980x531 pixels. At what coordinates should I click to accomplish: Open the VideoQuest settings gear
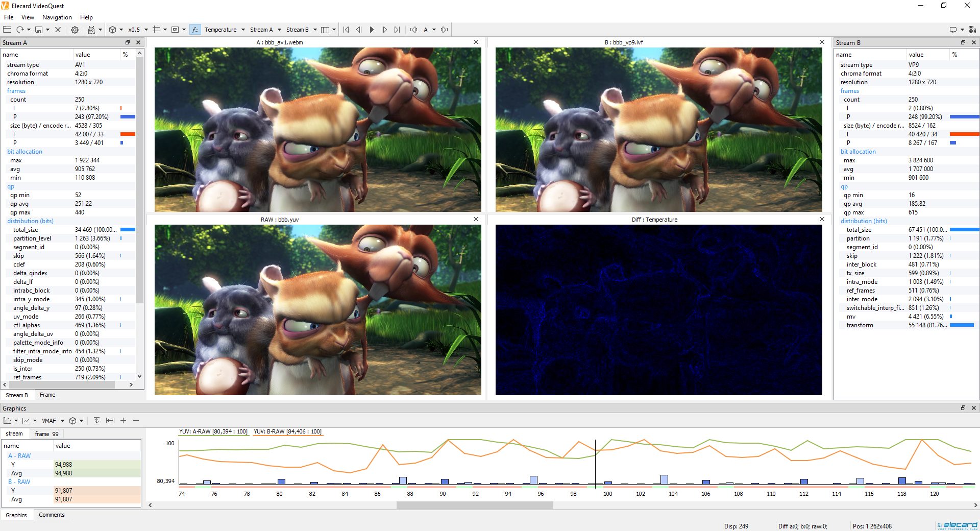(75, 29)
